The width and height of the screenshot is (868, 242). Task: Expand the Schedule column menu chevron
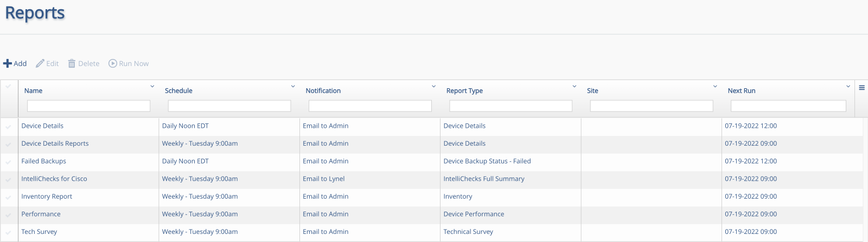coord(293,87)
